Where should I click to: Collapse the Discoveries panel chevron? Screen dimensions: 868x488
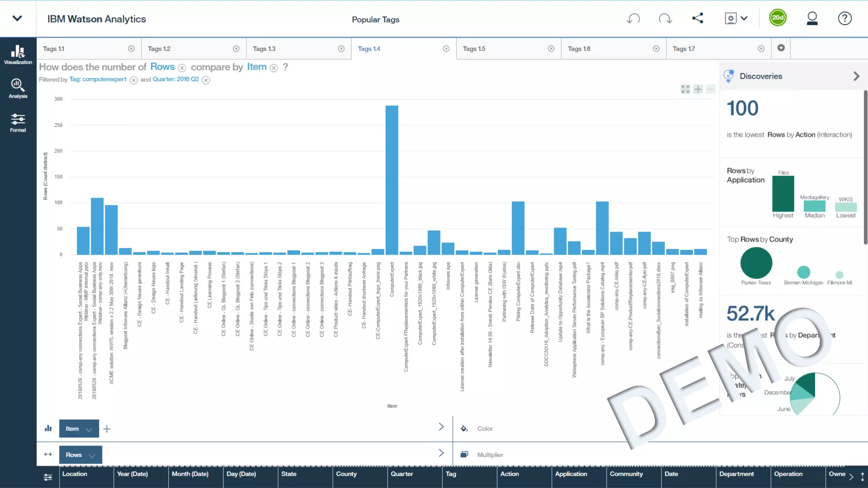pos(856,76)
